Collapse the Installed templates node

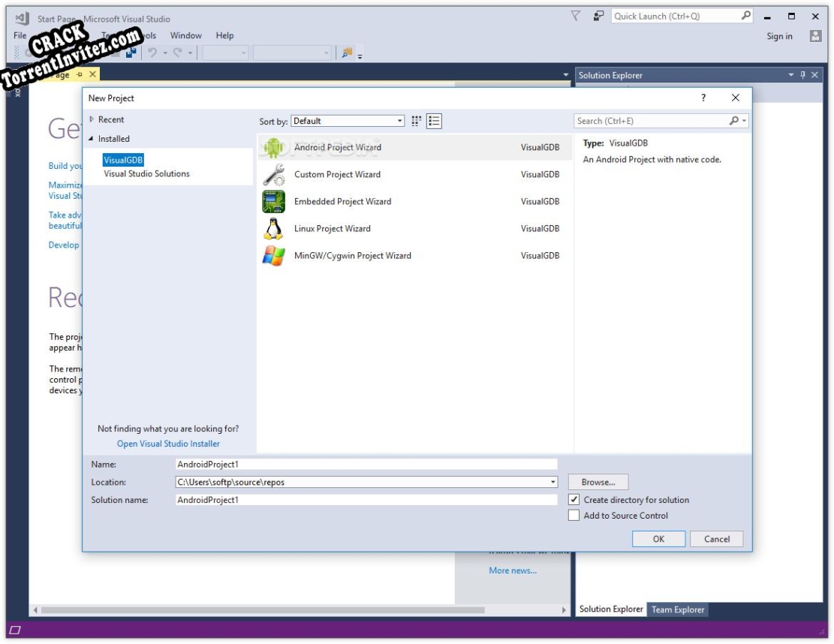point(92,139)
